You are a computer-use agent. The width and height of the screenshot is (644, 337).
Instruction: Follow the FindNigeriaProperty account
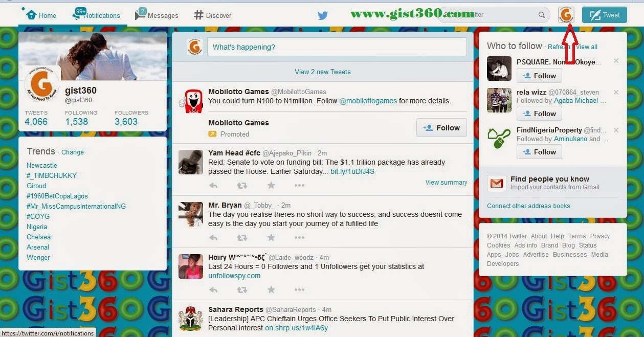point(539,152)
